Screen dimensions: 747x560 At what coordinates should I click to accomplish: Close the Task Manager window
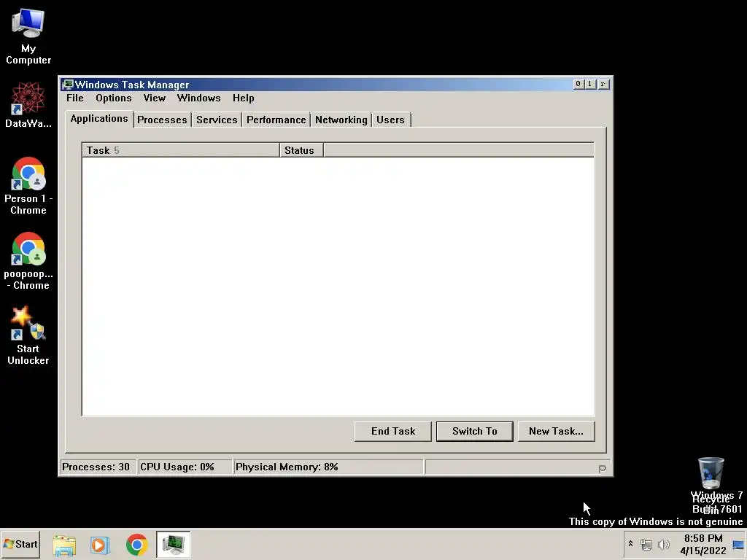[603, 84]
